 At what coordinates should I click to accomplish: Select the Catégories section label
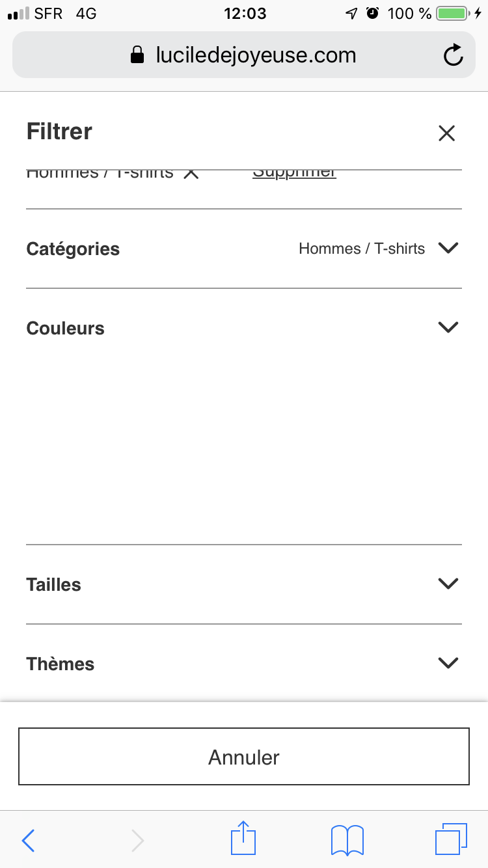pyautogui.click(x=73, y=249)
